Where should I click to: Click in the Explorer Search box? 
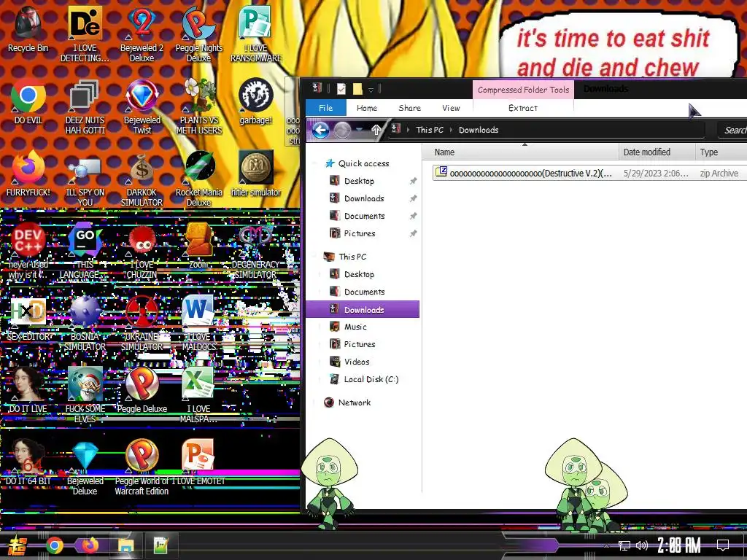pos(732,130)
